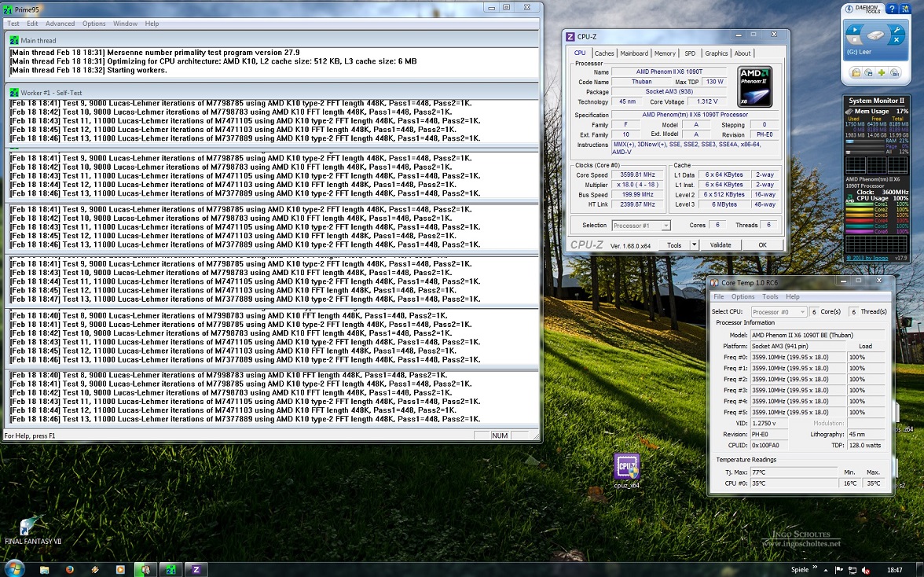Open the Windows Start menu orb
924x577 pixels.
point(15,569)
